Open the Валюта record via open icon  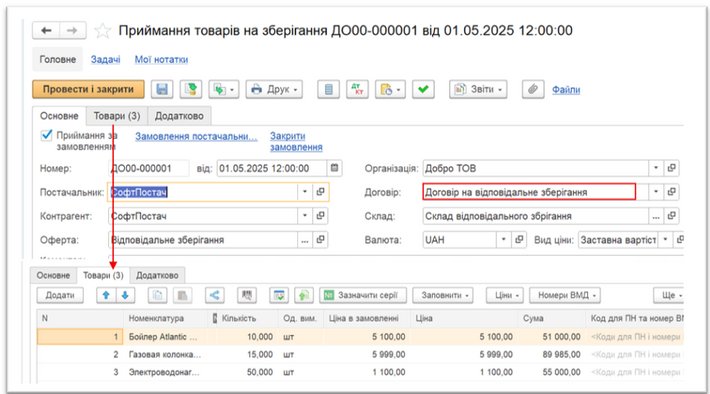tap(519, 240)
